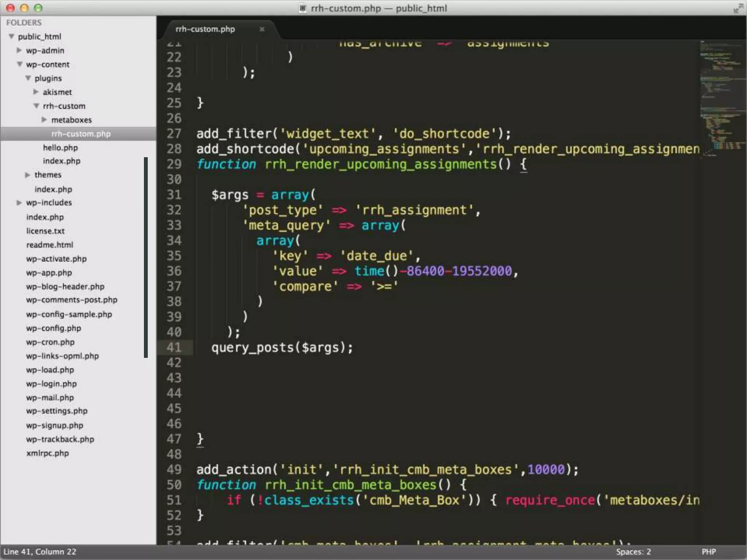Change syntax via PHP status label

pyautogui.click(x=708, y=552)
